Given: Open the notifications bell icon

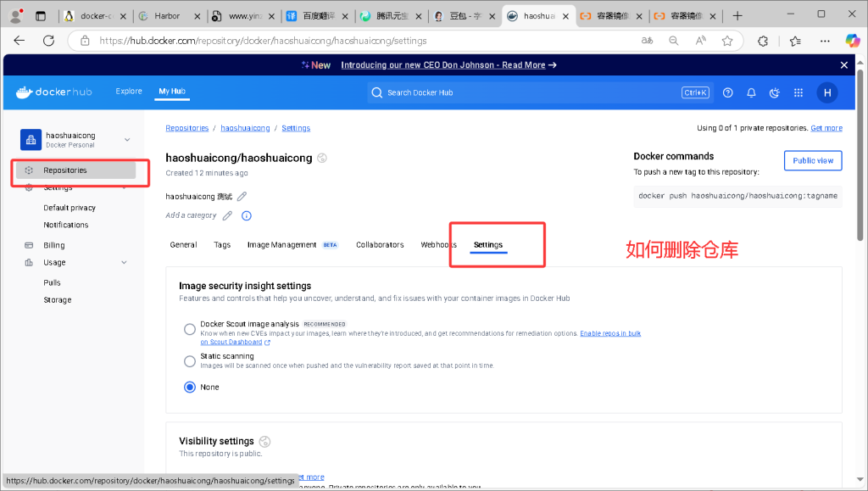Looking at the screenshot, I should click(750, 92).
